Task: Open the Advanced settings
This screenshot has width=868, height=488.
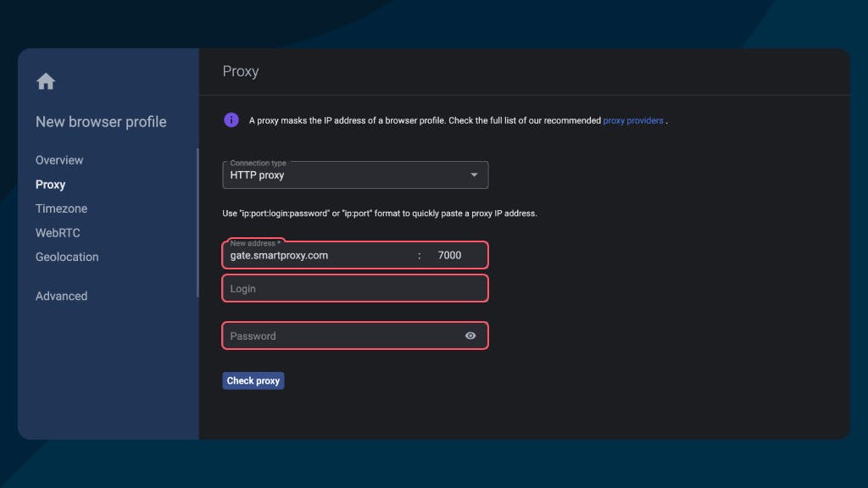Action: pos(61,296)
